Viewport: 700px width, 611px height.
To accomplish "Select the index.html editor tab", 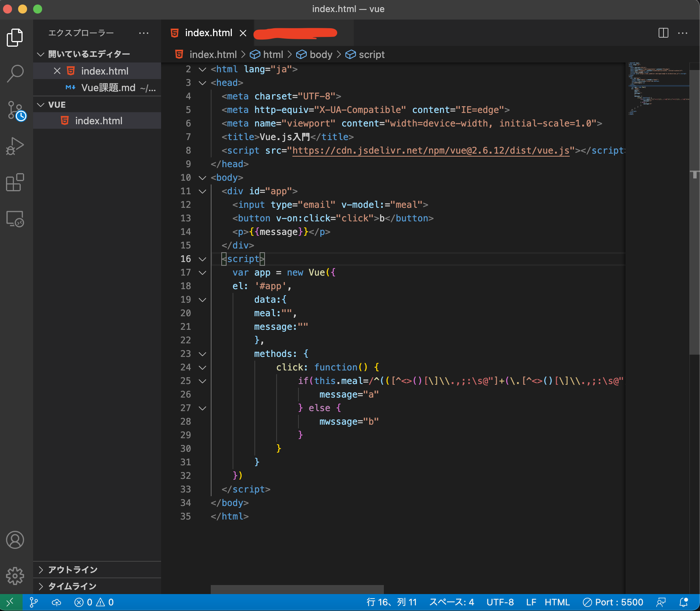I will click(x=208, y=33).
